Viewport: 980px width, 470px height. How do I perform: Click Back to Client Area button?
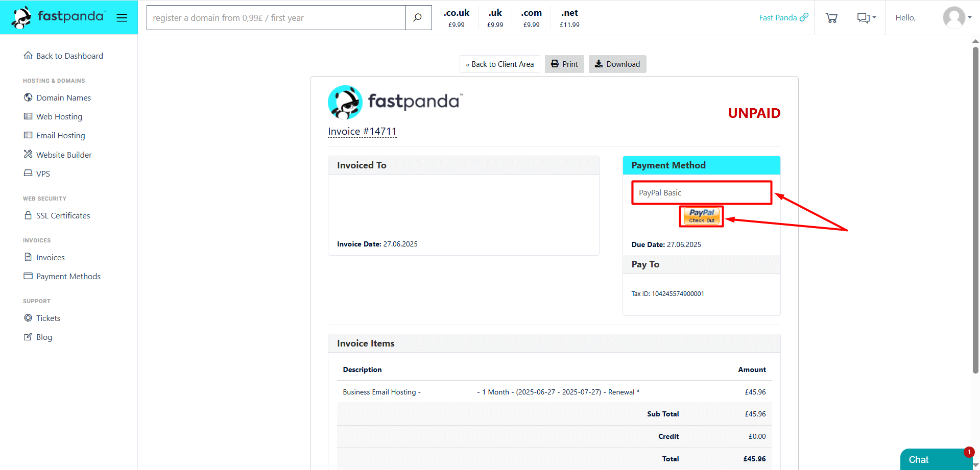click(500, 64)
